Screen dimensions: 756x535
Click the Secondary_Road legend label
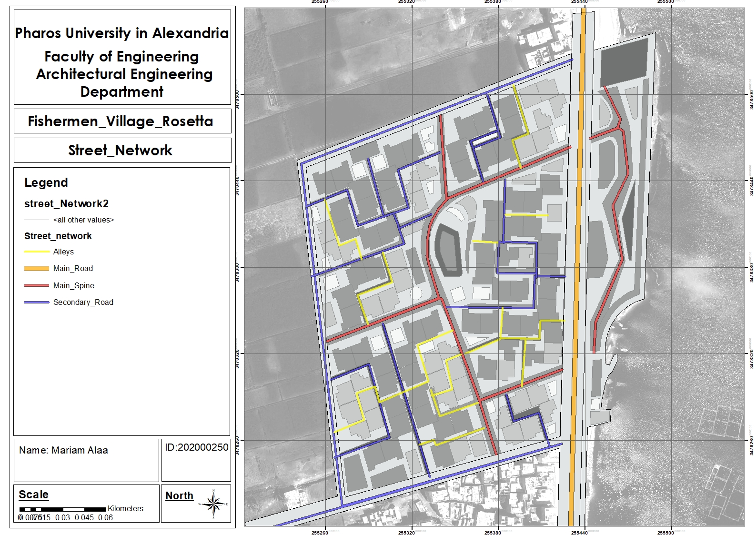coord(83,302)
